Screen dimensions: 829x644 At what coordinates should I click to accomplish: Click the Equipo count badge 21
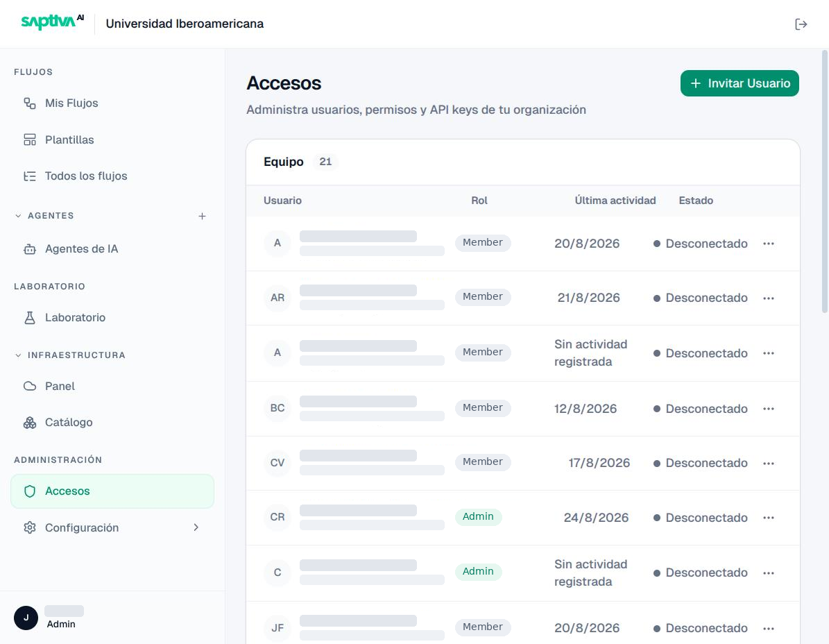click(325, 162)
